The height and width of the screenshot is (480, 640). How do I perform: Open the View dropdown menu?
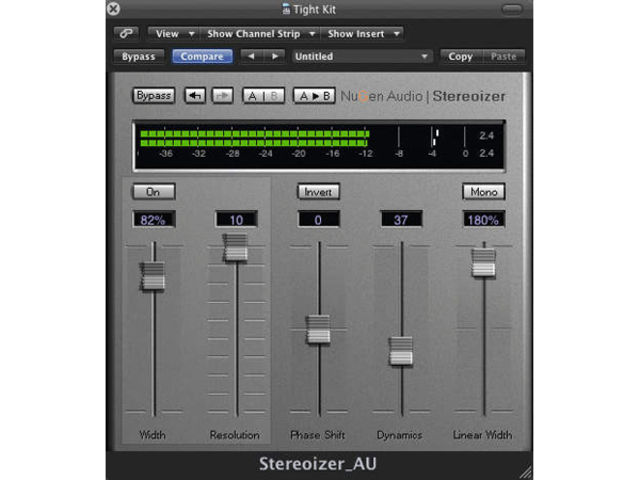click(174, 33)
